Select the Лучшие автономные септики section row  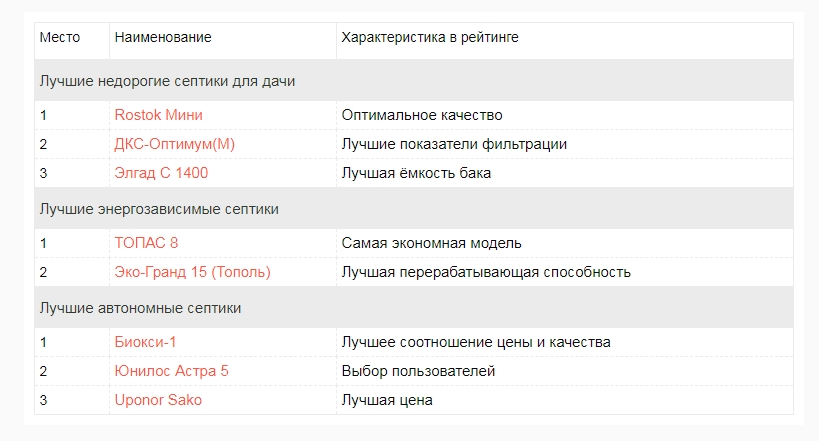pyautogui.click(x=140, y=308)
